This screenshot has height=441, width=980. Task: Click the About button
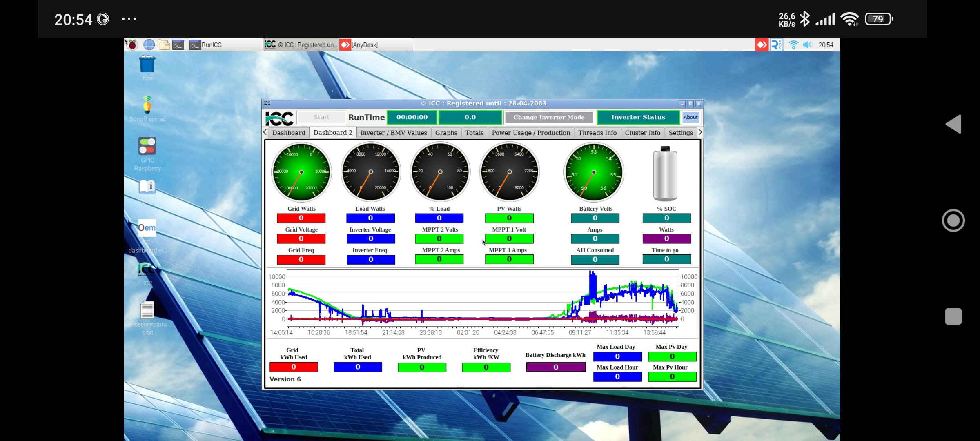click(690, 117)
